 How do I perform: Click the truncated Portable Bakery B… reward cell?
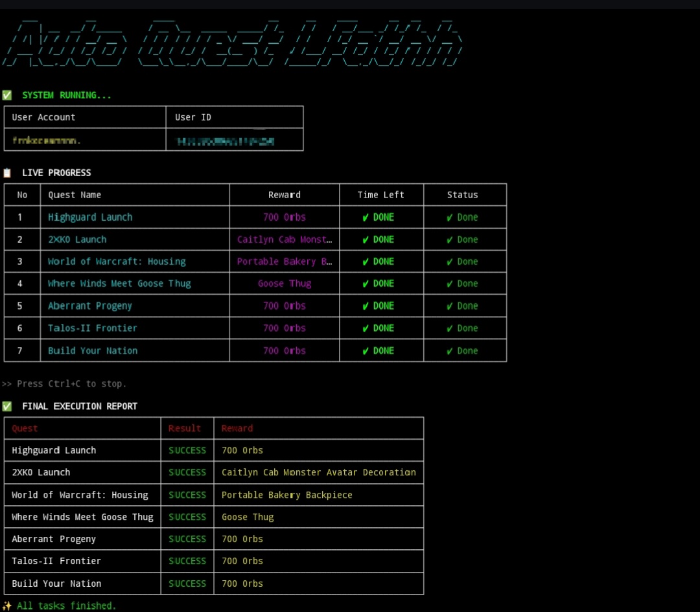[x=285, y=262]
